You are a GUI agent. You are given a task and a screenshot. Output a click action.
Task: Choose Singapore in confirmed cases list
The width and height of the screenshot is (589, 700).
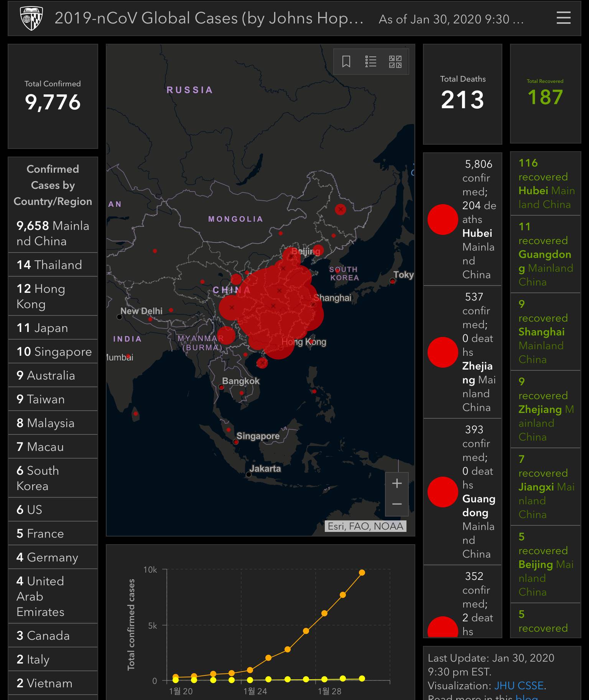[53, 352]
